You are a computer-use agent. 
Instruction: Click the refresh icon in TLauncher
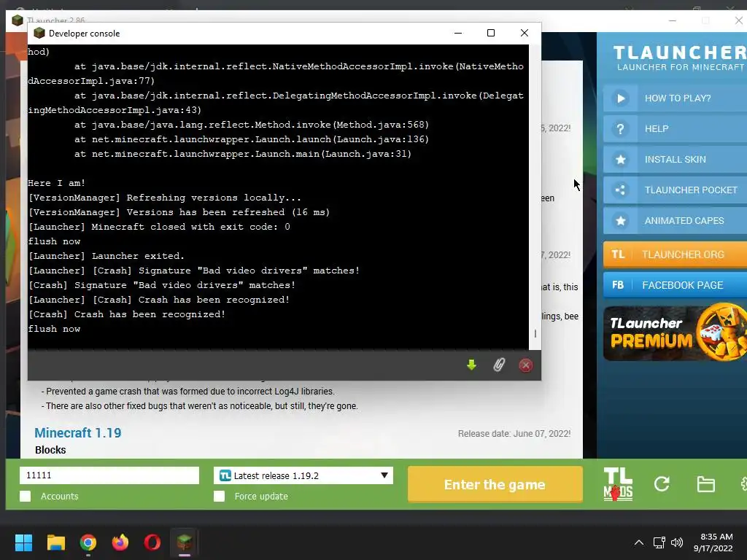click(x=662, y=484)
